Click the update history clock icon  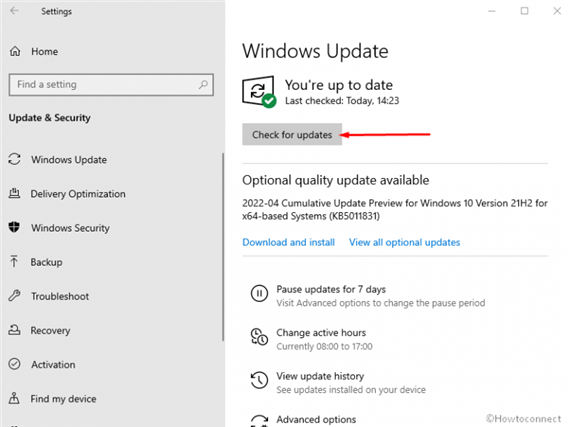[x=259, y=380]
